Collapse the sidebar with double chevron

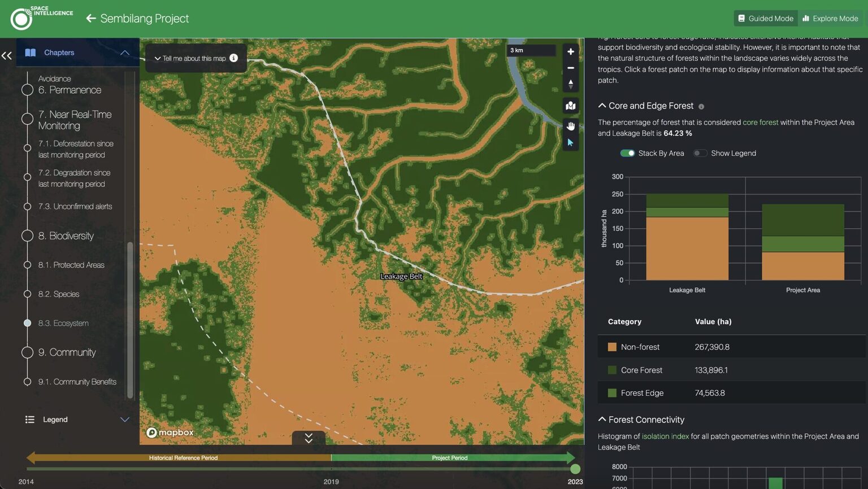point(7,55)
